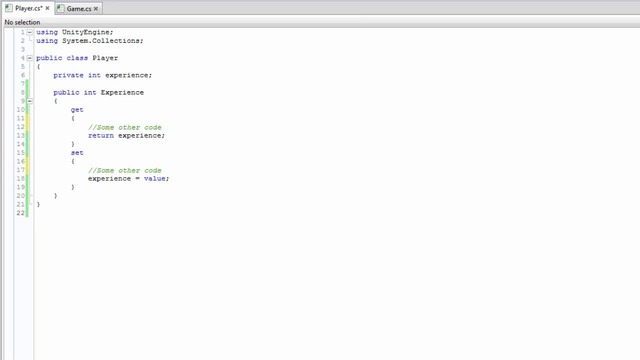Viewport: 640px width, 360px height.
Task: Click 'using UnityEngine;' on line 1
Action: [75, 32]
